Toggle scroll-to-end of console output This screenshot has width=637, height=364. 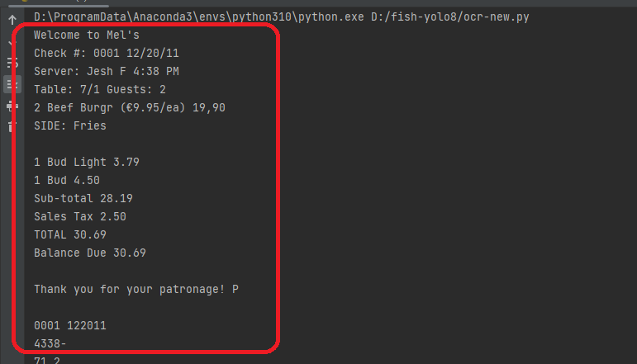point(12,84)
